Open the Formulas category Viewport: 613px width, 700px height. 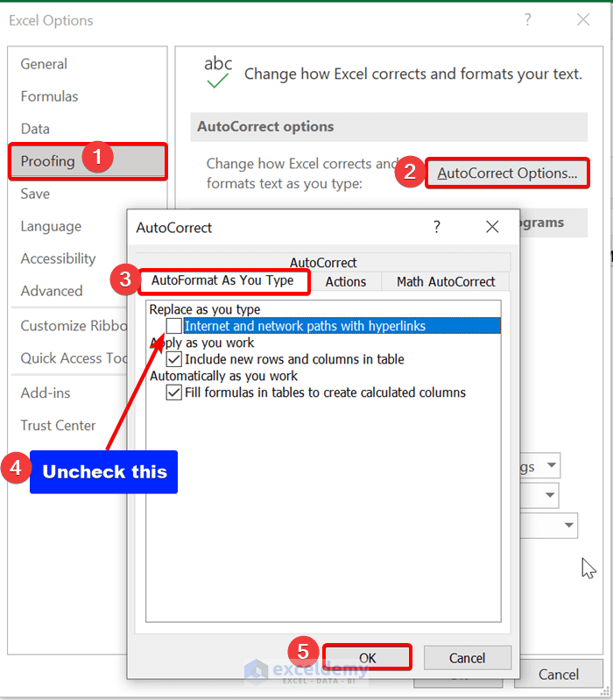click(49, 96)
